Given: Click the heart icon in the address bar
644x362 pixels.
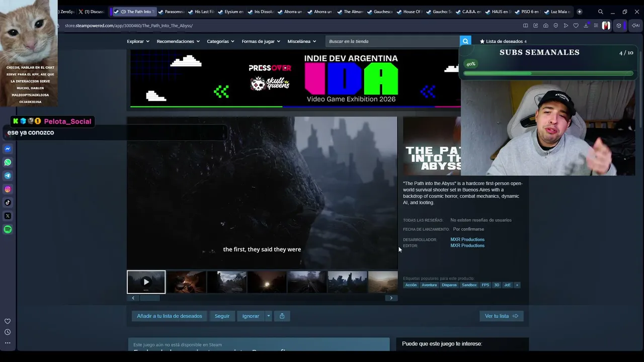Looking at the screenshot, I should (576, 26).
